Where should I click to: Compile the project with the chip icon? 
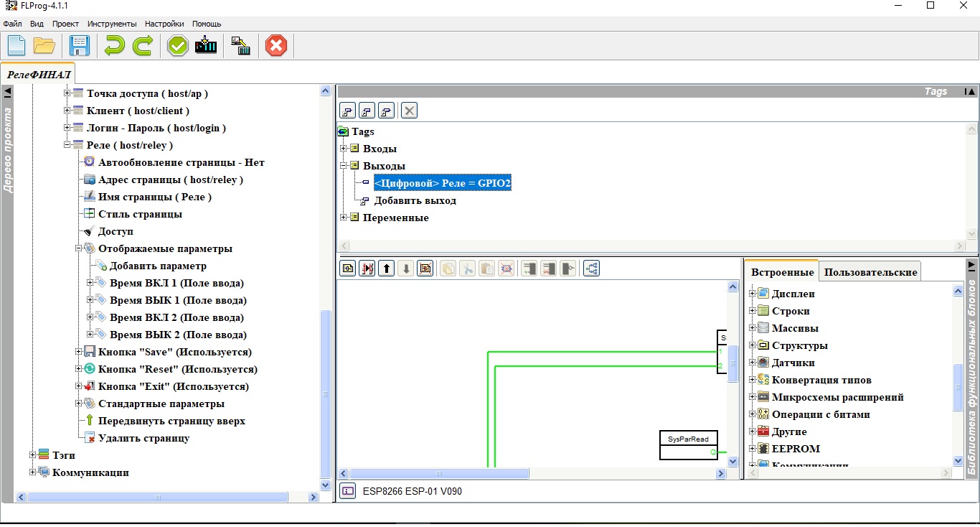click(x=206, y=46)
